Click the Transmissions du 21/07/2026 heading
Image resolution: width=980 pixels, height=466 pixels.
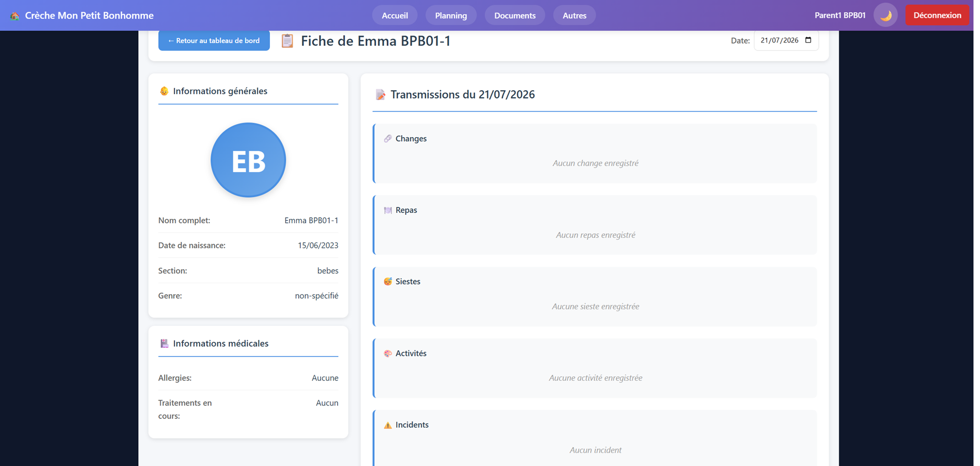coord(463,95)
